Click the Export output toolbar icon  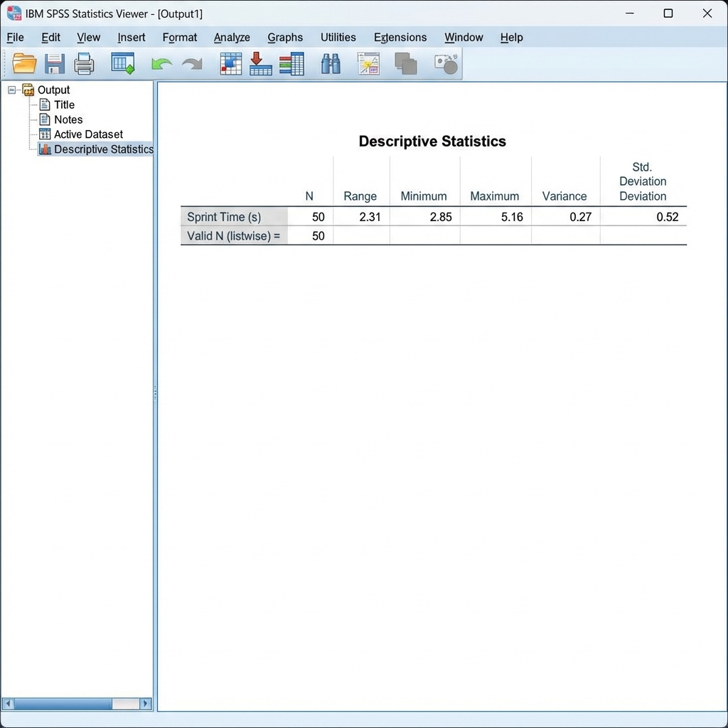(x=122, y=64)
